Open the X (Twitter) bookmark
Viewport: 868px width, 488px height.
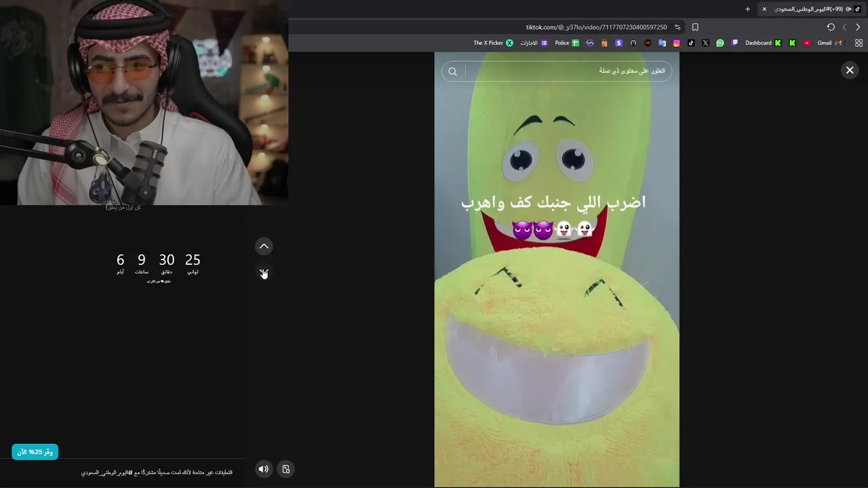pyautogui.click(x=705, y=43)
